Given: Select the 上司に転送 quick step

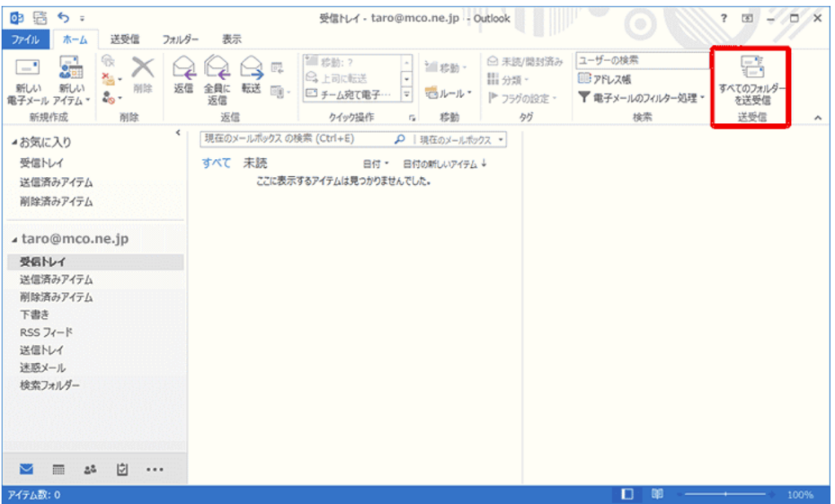Looking at the screenshot, I should click(352, 78).
